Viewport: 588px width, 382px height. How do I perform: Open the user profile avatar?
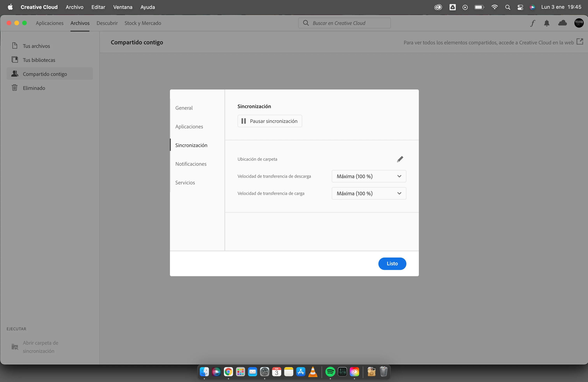(x=579, y=23)
